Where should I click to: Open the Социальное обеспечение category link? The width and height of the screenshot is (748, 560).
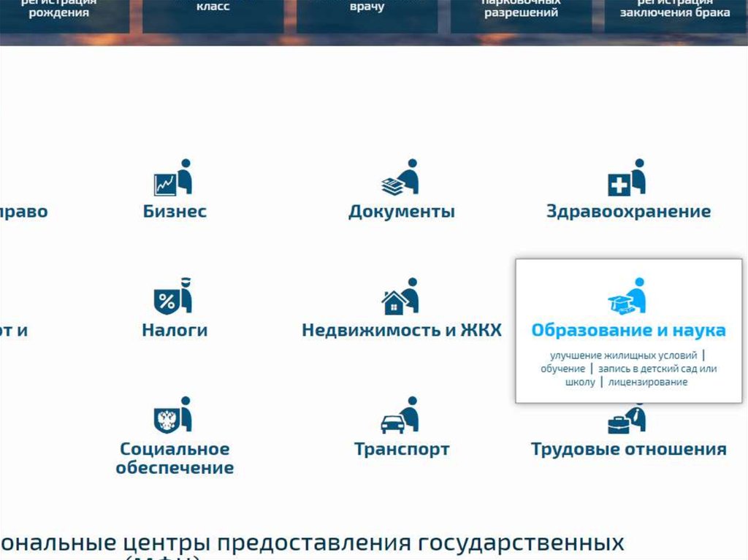tap(175, 459)
